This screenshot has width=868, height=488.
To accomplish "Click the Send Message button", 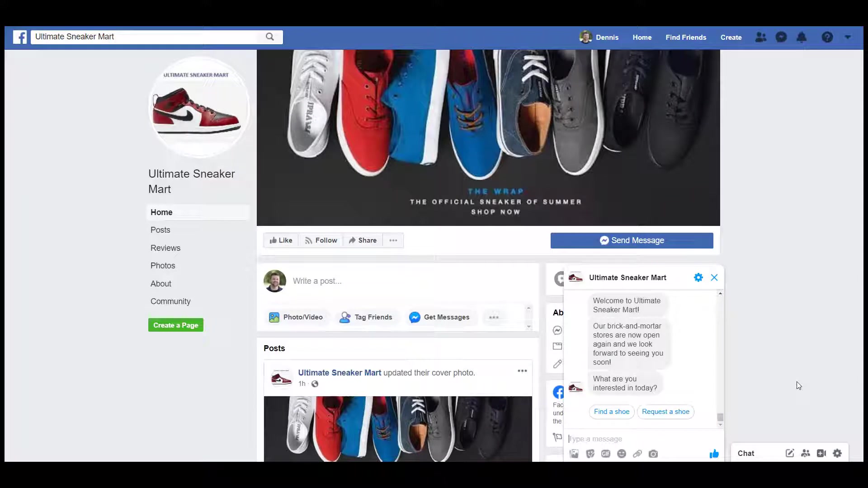I will tap(632, 240).
